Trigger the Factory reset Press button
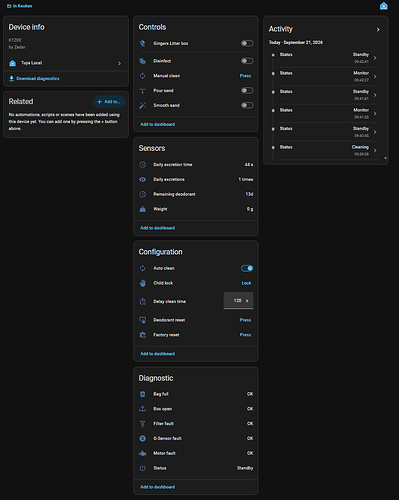Viewport: 399px width, 500px height. click(245, 335)
